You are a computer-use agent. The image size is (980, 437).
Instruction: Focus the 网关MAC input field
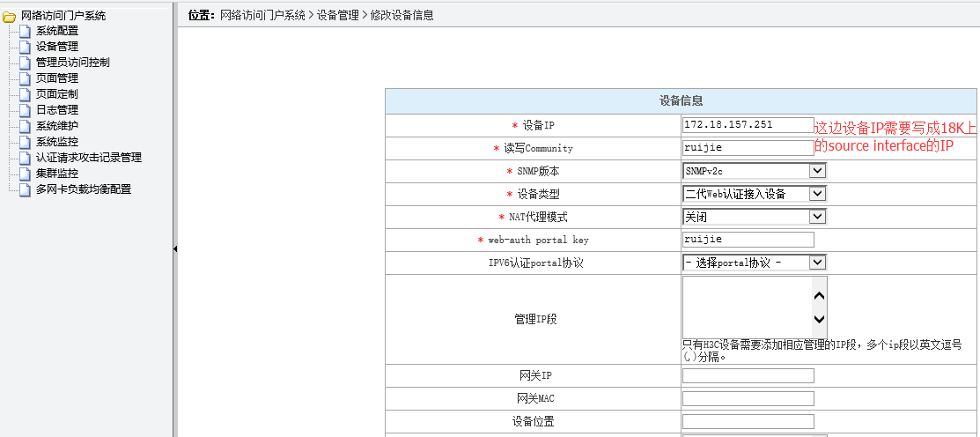point(748,399)
